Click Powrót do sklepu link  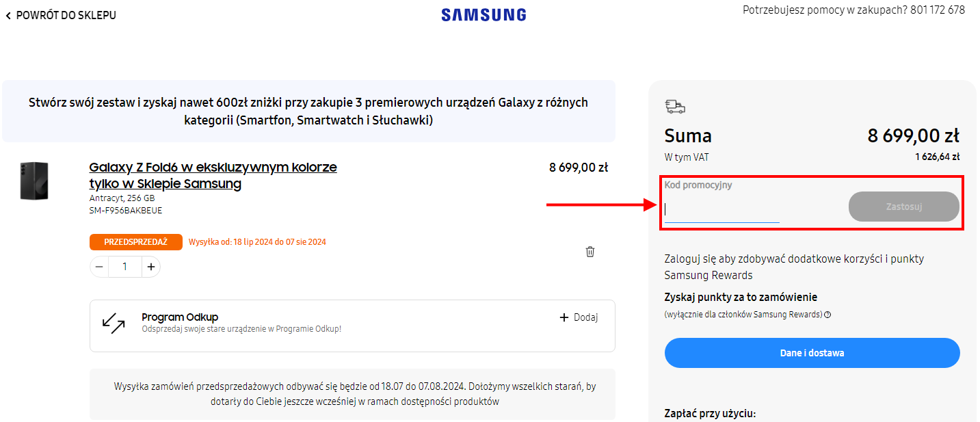[66, 15]
